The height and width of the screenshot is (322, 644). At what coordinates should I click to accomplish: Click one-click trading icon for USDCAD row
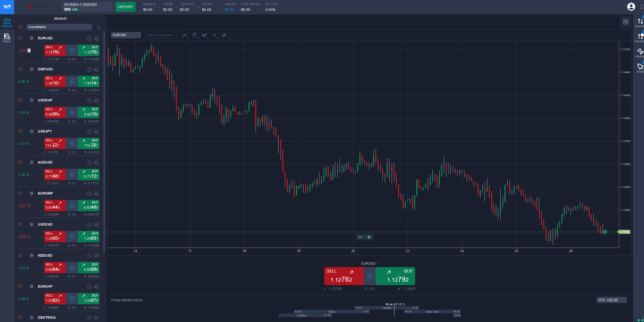click(x=72, y=237)
